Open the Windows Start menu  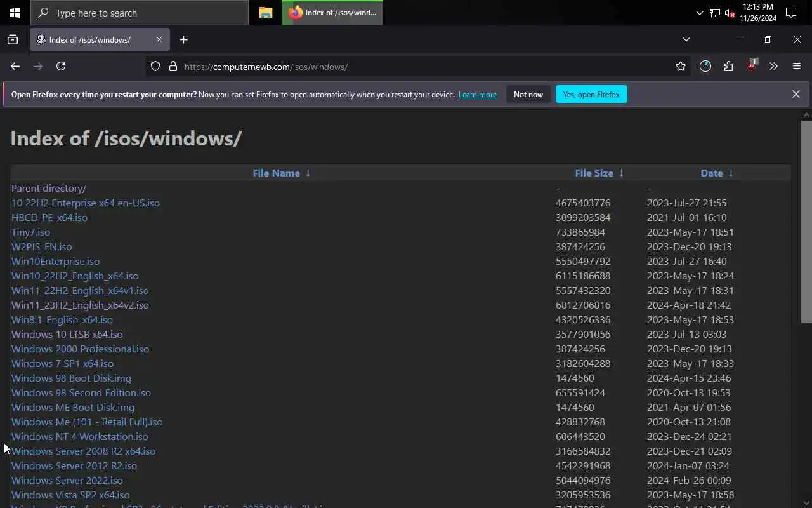(x=15, y=13)
